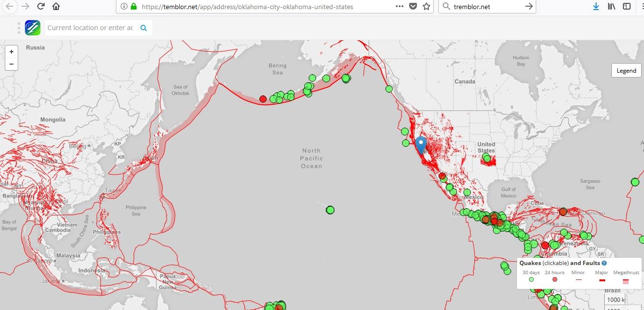Click the Temblor location search magnifier
Viewport: 644px width, 310px height.
point(143,28)
